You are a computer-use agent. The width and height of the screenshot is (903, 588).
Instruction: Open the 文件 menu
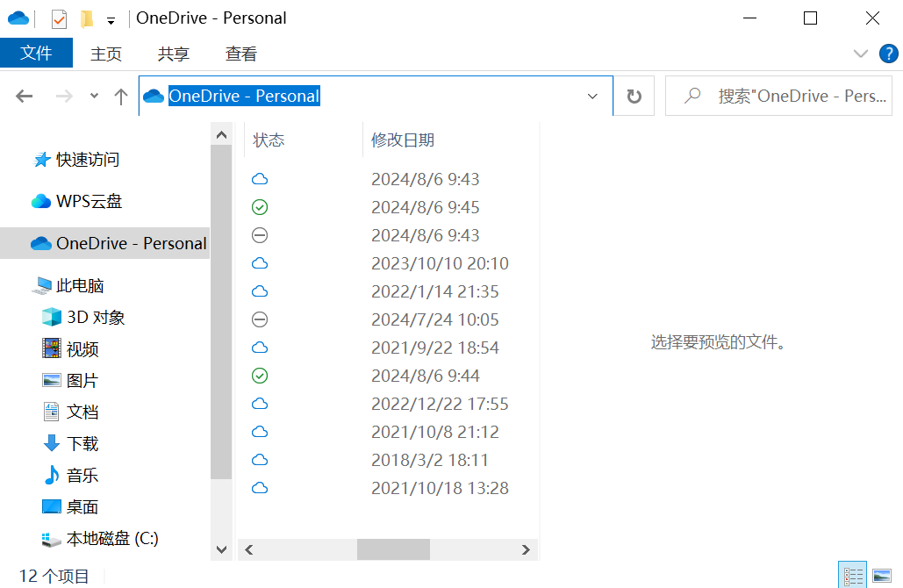pos(36,54)
